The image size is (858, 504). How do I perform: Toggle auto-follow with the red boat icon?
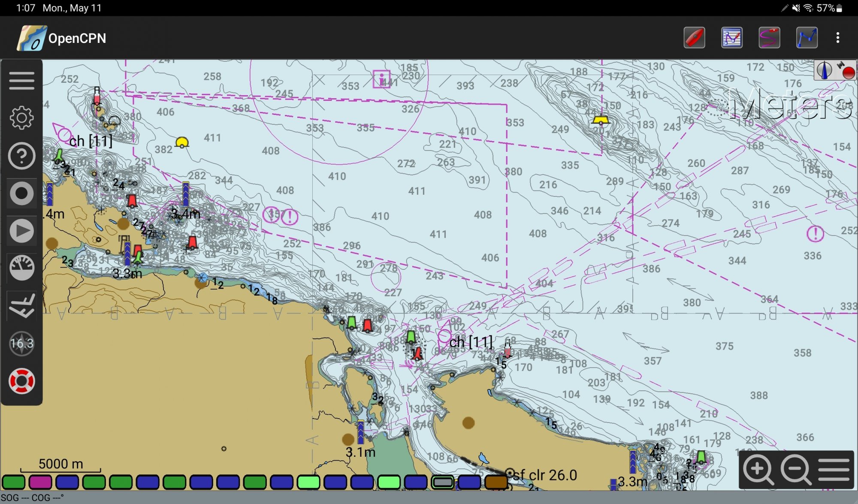pyautogui.click(x=694, y=38)
